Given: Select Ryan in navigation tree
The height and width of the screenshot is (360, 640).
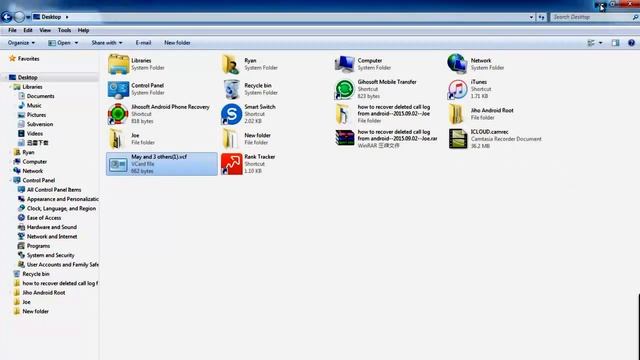Looking at the screenshot, I should click(x=28, y=153).
